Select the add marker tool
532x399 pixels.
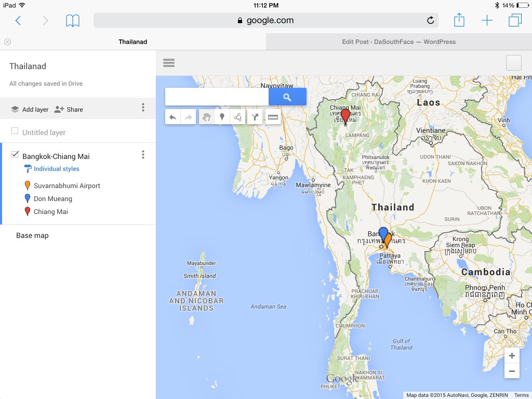point(222,117)
